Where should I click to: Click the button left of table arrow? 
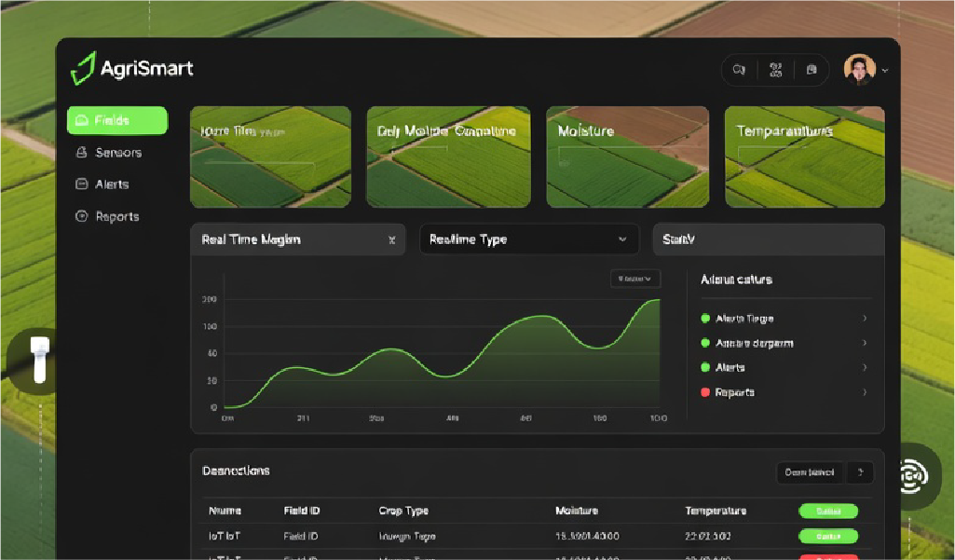pos(810,472)
